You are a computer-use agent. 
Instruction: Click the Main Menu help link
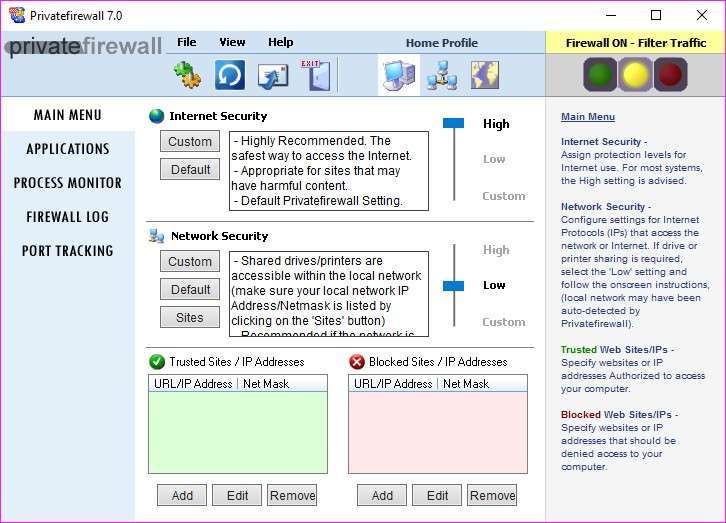pyautogui.click(x=588, y=117)
